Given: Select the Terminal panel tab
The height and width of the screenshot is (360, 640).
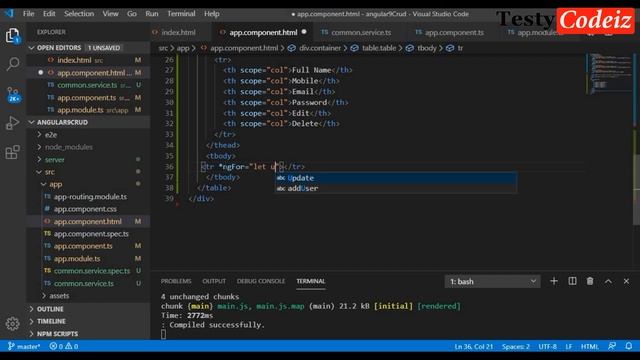Looking at the screenshot, I should coord(311,281).
